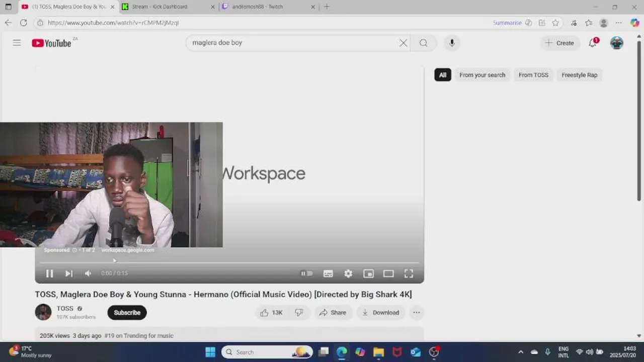Image resolution: width=644 pixels, height=362 pixels.
Task: Add page to favourites star
Action: [x=555, y=23]
